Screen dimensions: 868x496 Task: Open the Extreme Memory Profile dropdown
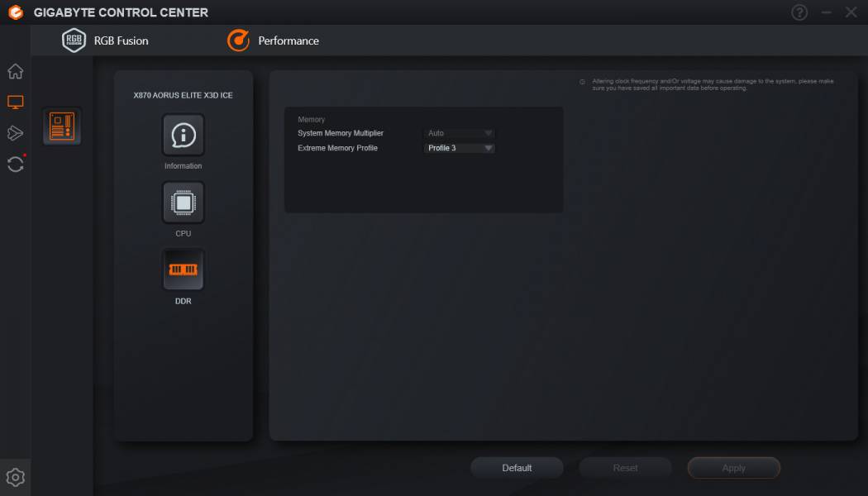[460, 148]
